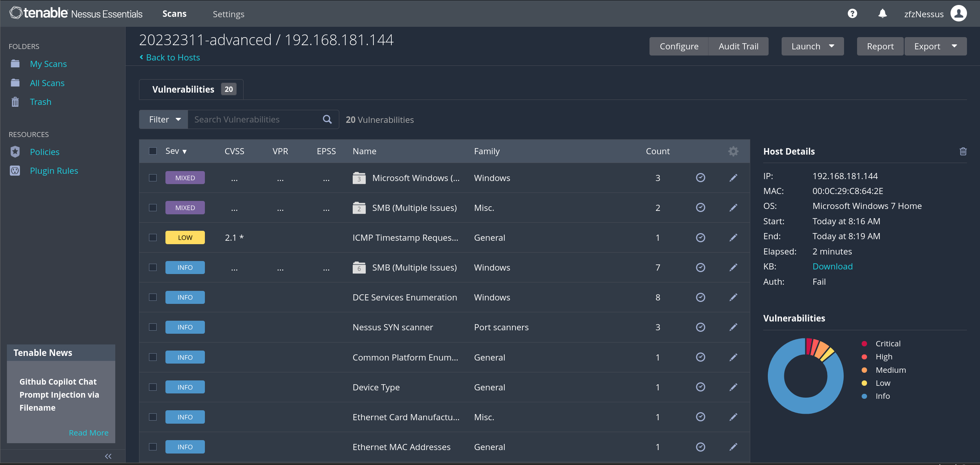Open the Filter dropdown
Viewport: 980px width, 465px height.
pos(164,119)
